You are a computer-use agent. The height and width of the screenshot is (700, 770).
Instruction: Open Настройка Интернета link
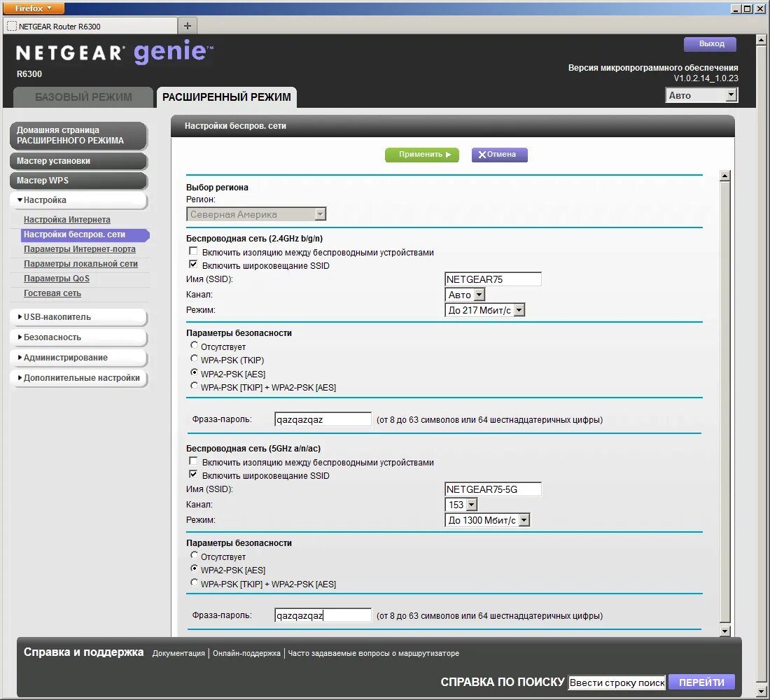(x=66, y=220)
